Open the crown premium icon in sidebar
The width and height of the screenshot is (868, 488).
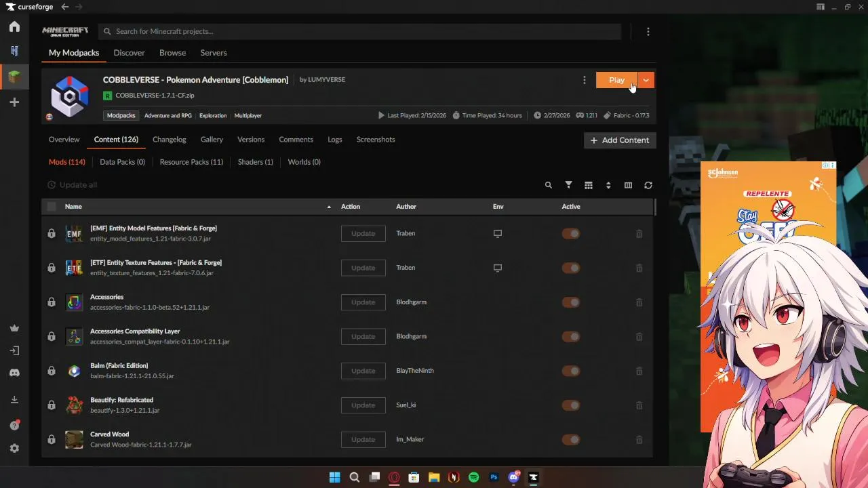coord(14,328)
